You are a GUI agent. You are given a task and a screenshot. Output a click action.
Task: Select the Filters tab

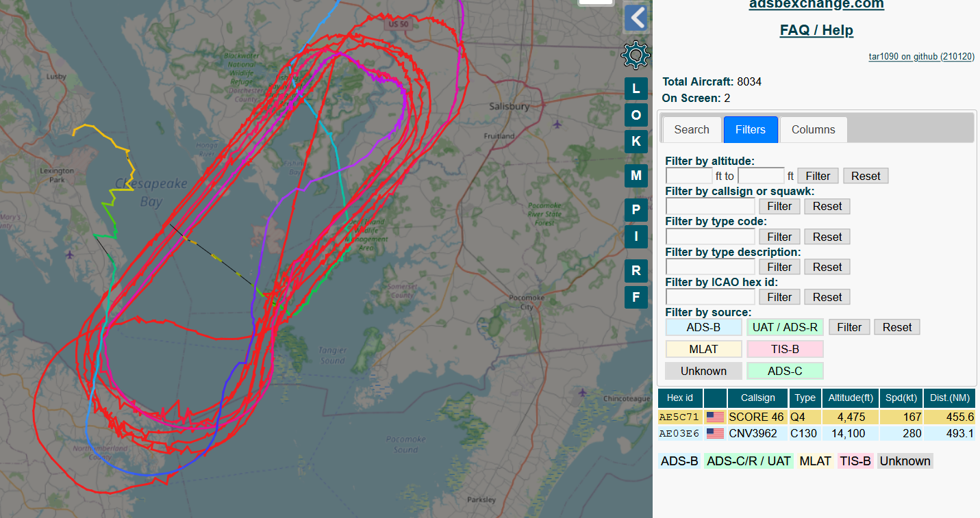751,129
